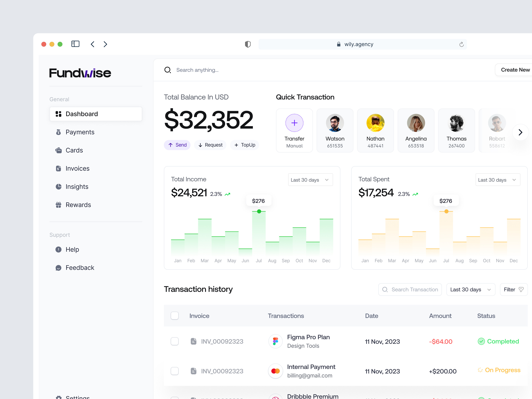This screenshot has height=399, width=532.
Task: Open Invoices via its sidebar icon
Action: click(59, 168)
